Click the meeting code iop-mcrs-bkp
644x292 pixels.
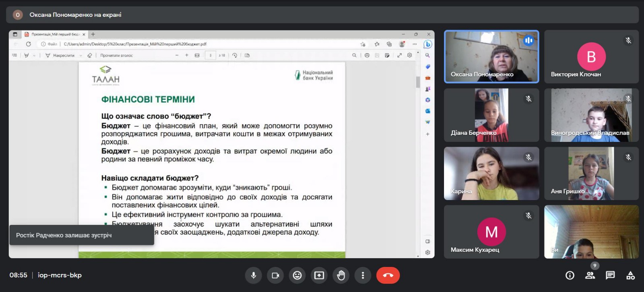point(60,275)
